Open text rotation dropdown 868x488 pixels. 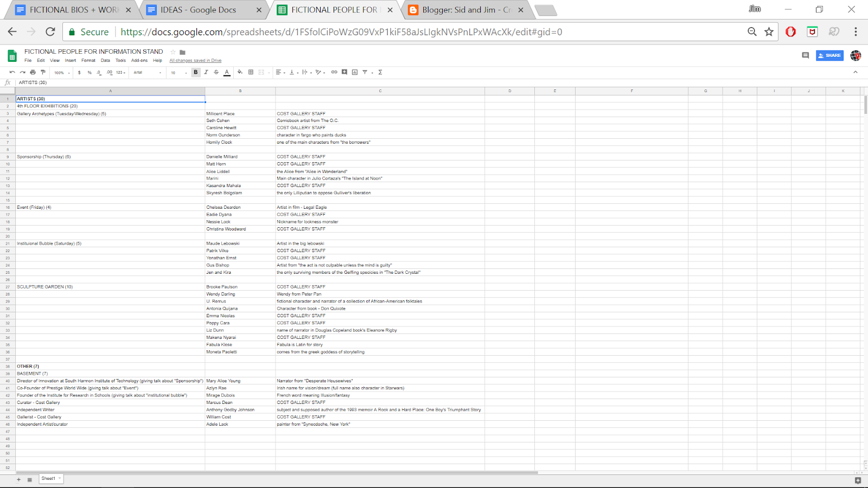320,72
